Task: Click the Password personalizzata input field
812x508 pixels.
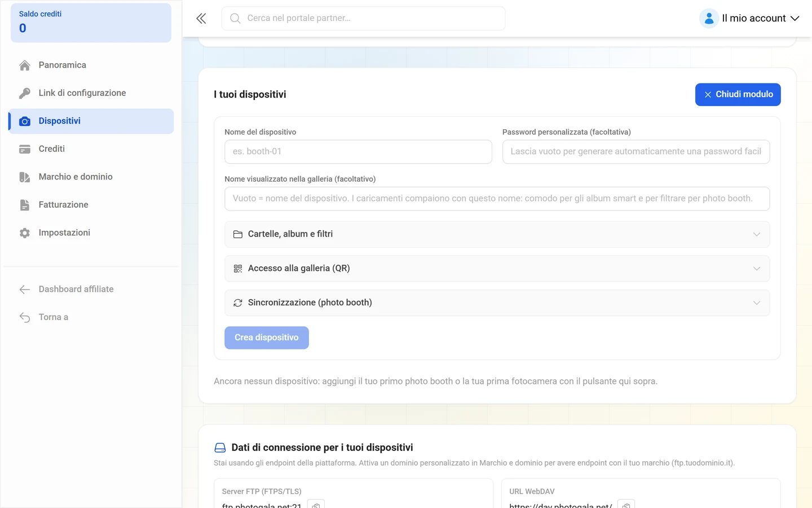Action: point(636,152)
